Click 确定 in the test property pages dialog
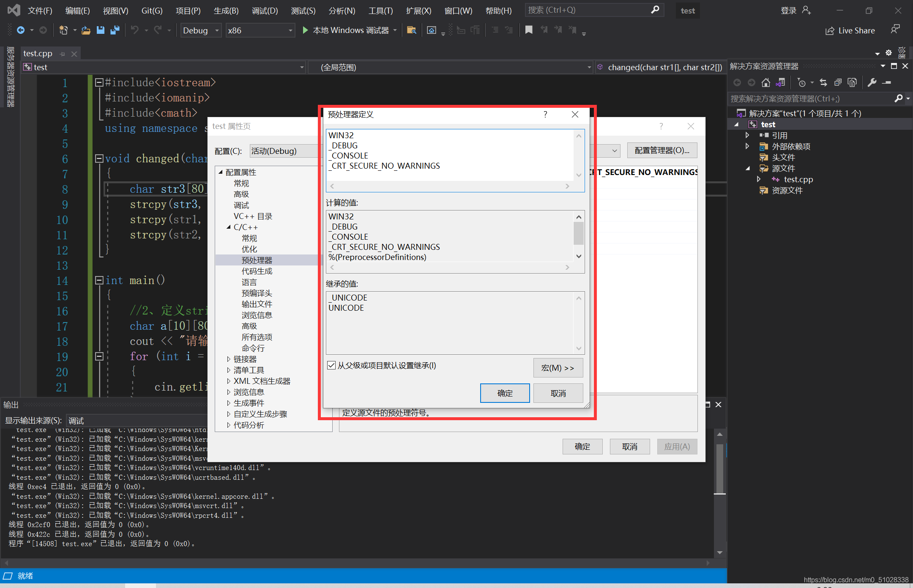Image resolution: width=913 pixels, height=588 pixels. pyautogui.click(x=582, y=446)
